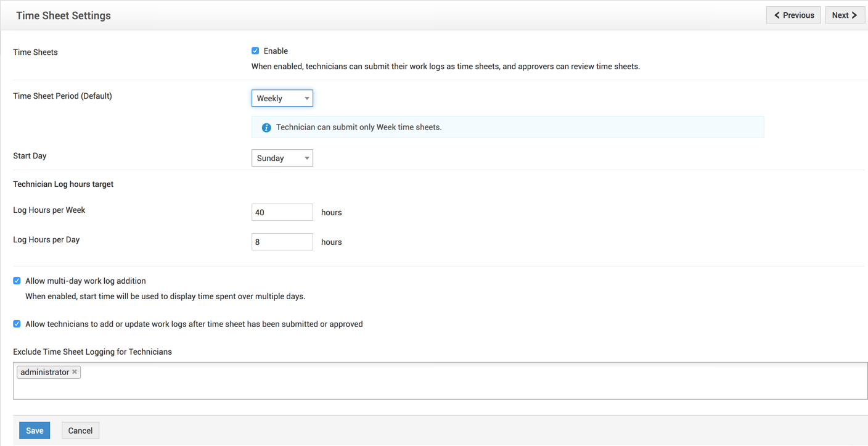The image size is (868, 446).
Task: Toggle Allow multi-day work log addition checkbox
Action: pyautogui.click(x=17, y=281)
